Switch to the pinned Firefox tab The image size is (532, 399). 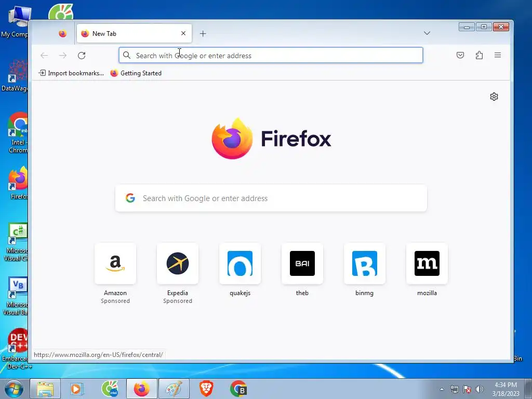62,34
